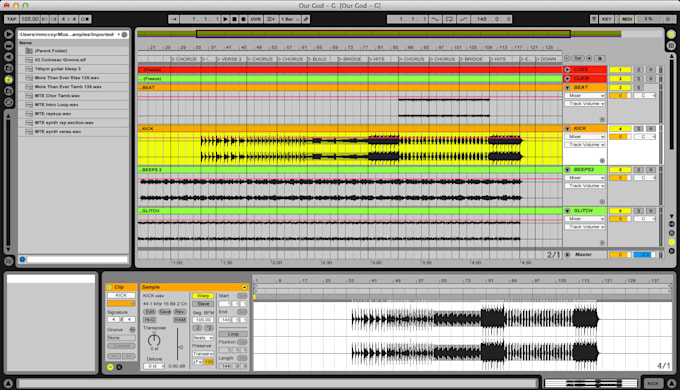The width and height of the screenshot is (680, 390).
Task: Click the Rev button in Sample box
Action: click(180, 312)
